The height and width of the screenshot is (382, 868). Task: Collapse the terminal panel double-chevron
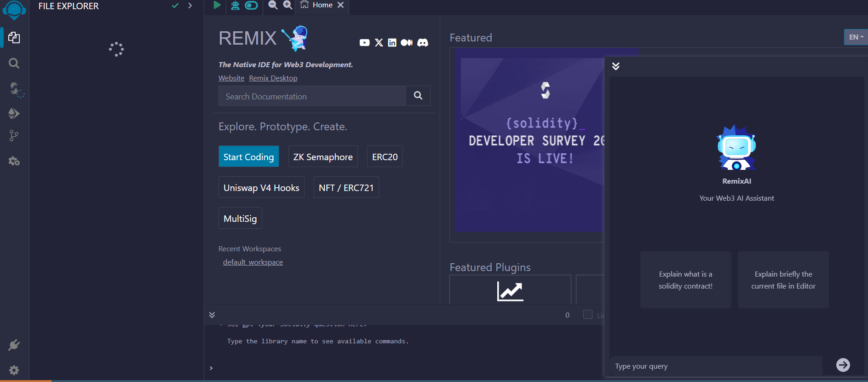(x=212, y=315)
